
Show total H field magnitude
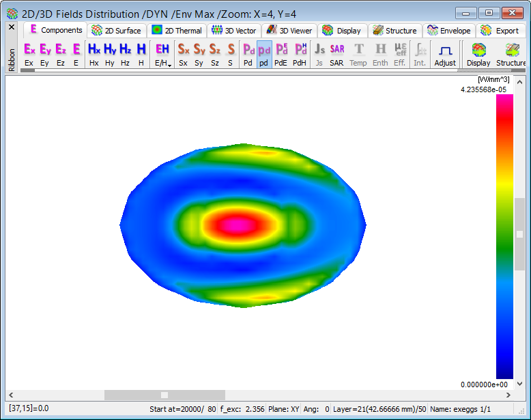[x=141, y=54]
